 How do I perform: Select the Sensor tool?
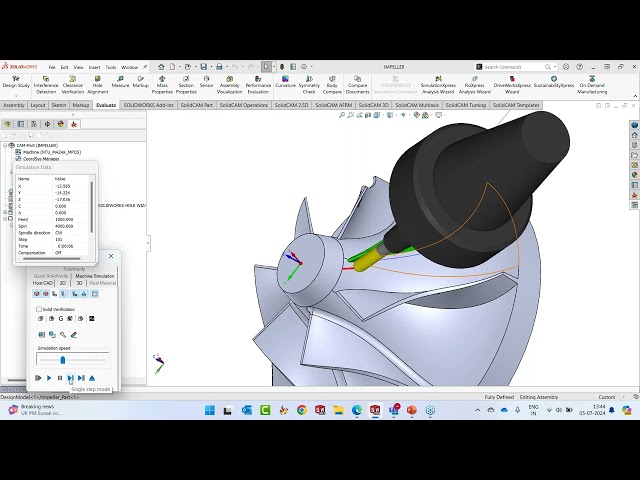(x=207, y=82)
